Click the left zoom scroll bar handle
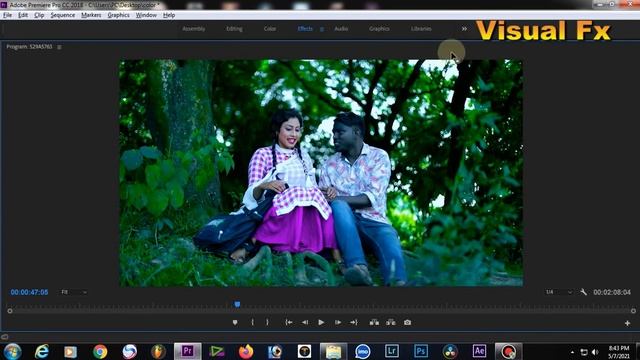Viewport: 640px width, 360px height. pos(10,311)
